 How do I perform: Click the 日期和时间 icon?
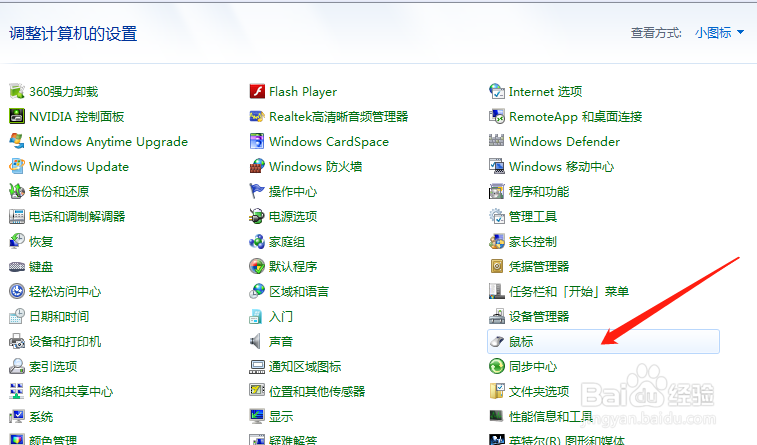click(x=17, y=317)
